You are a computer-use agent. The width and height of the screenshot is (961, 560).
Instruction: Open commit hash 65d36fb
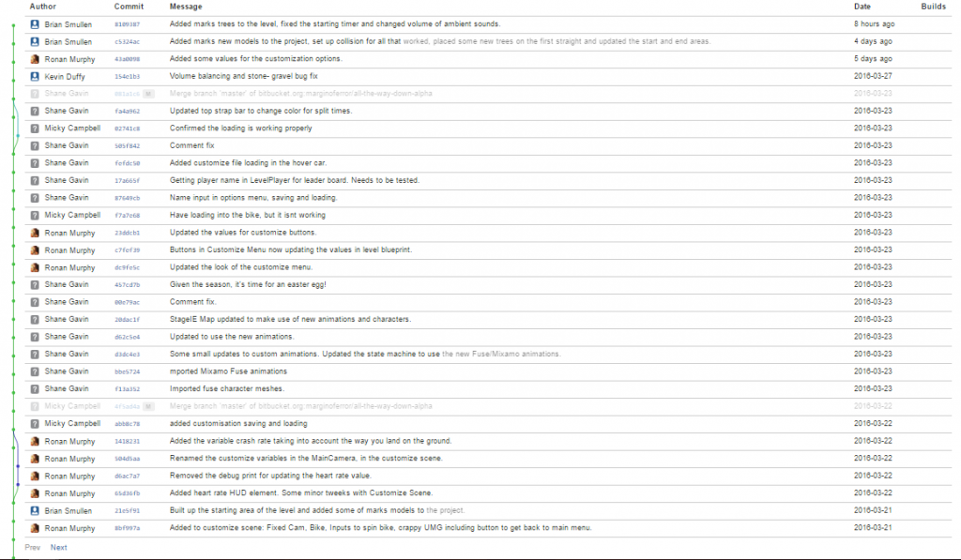(127, 493)
